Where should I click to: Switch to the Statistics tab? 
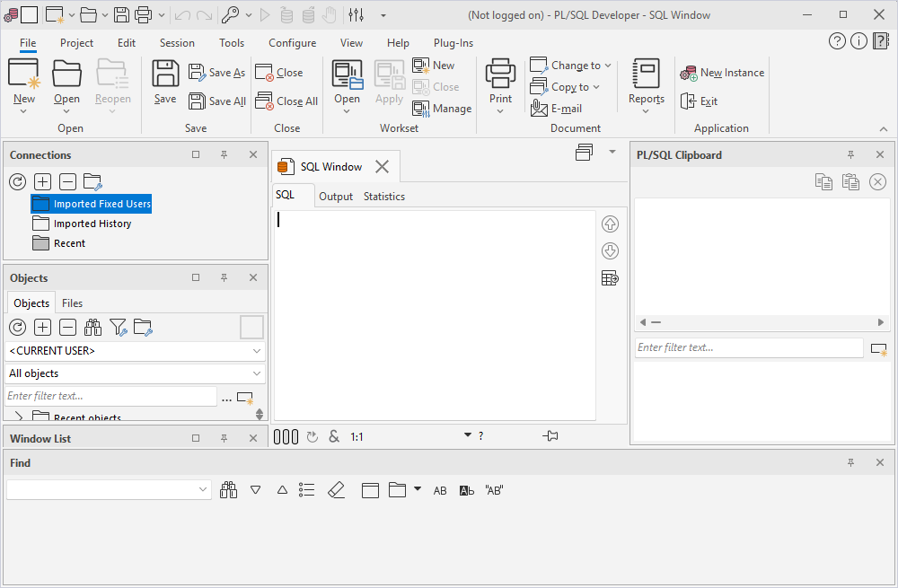(x=384, y=197)
